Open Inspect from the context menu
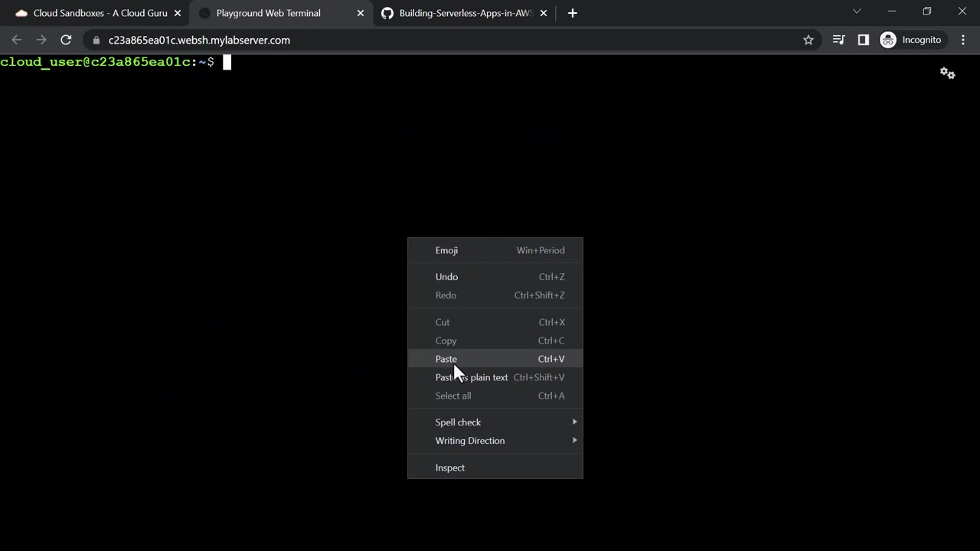The image size is (980, 551). pyautogui.click(x=495, y=468)
